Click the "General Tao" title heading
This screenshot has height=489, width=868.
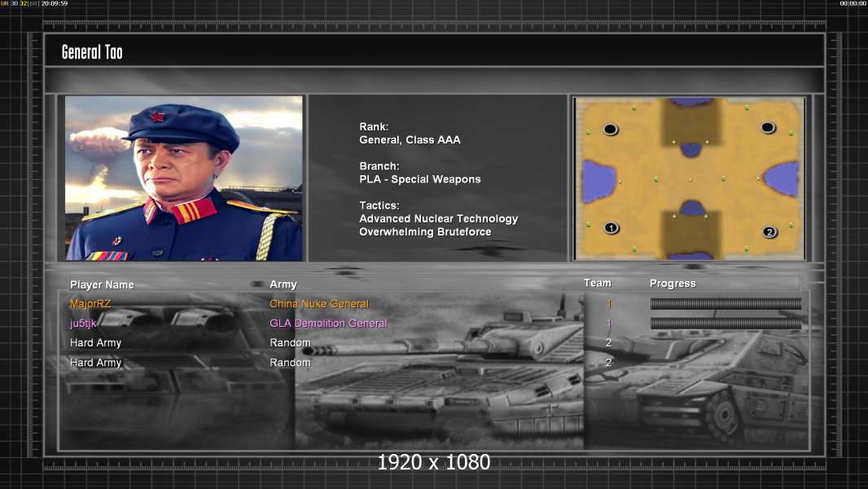click(x=92, y=52)
